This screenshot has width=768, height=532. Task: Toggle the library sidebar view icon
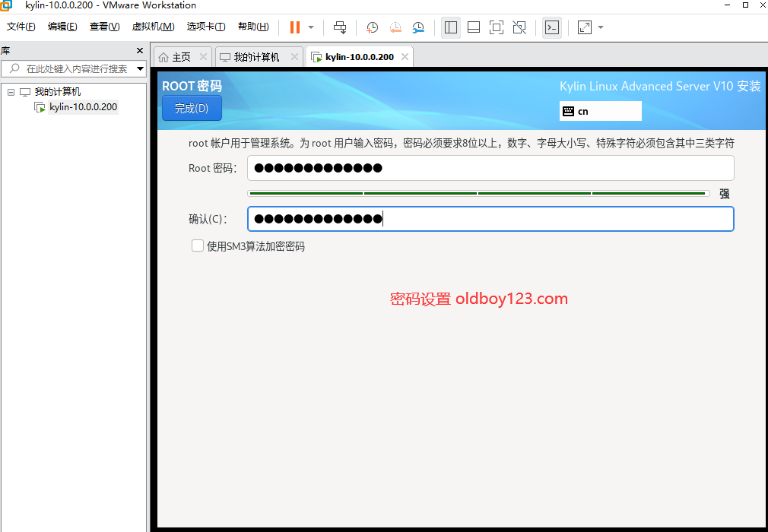coord(451,27)
